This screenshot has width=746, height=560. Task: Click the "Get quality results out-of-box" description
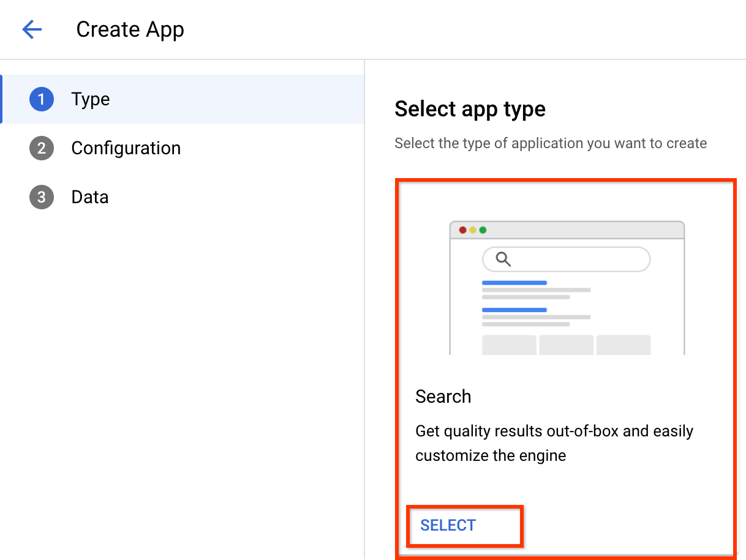554,443
